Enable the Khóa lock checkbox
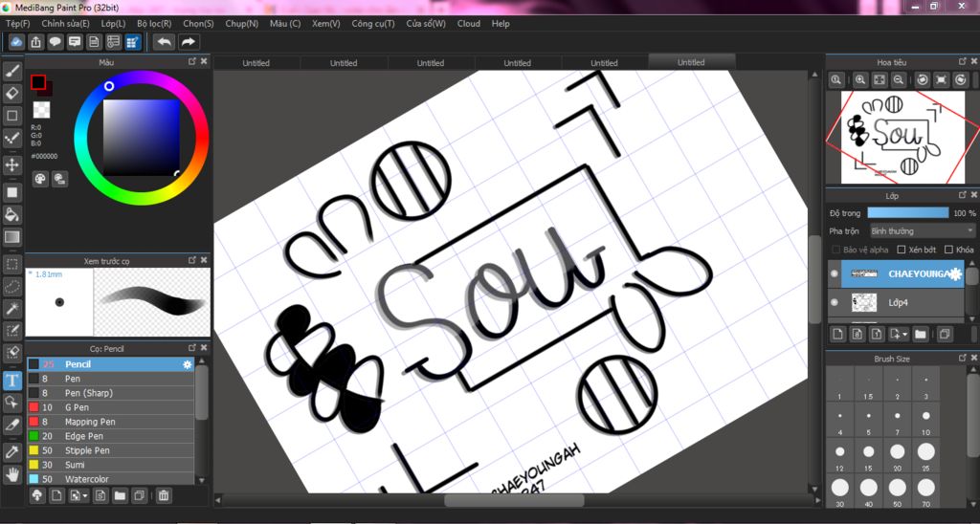This screenshot has width=980, height=524. pos(948,250)
